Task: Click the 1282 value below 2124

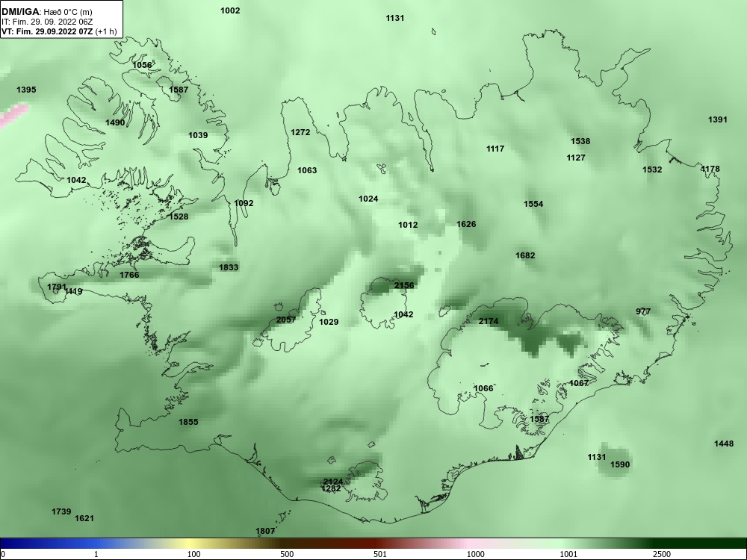Action: click(331, 488)
